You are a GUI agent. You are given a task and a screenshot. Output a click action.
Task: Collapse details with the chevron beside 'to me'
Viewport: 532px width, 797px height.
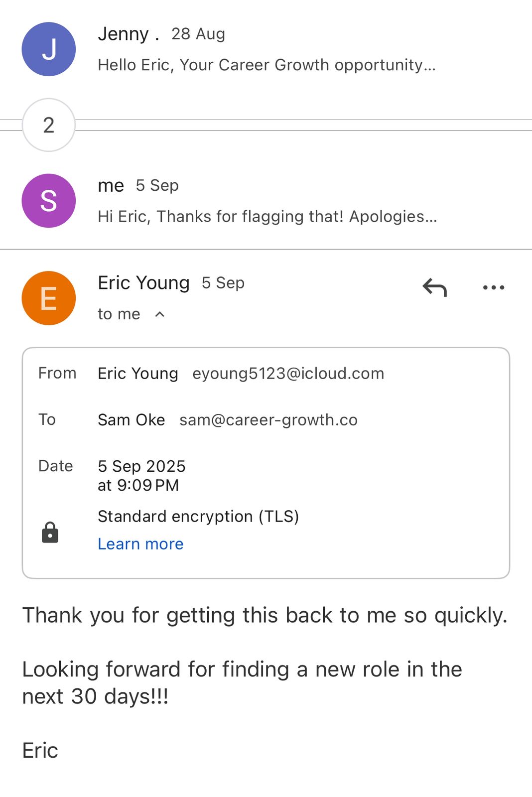coord(160,314)
